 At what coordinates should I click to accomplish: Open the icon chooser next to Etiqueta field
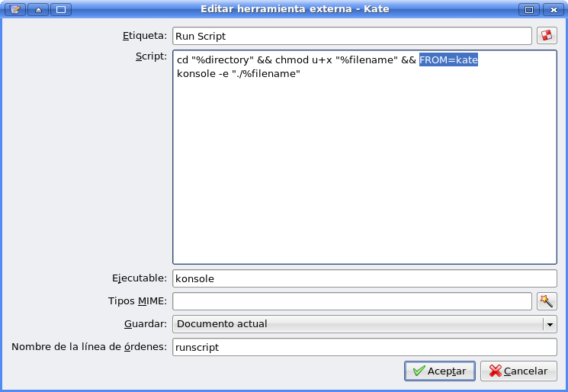pyautogui.click(x=547, y=36)
